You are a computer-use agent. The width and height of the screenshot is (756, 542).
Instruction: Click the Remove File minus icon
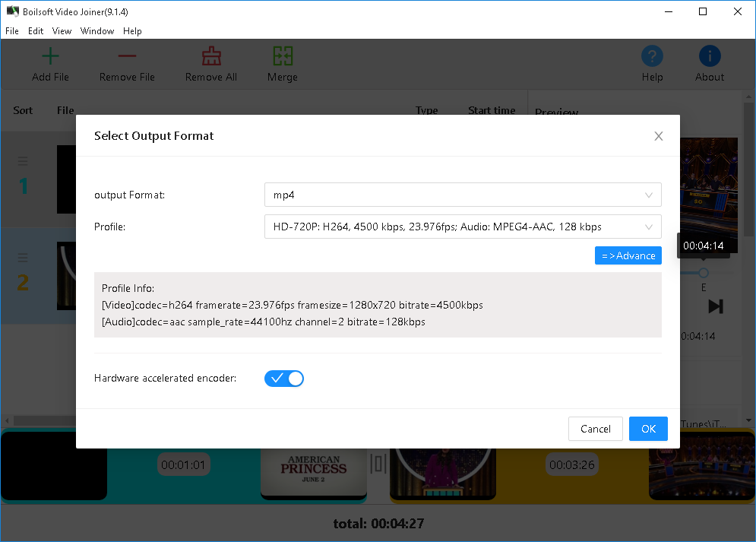point(127,56)
